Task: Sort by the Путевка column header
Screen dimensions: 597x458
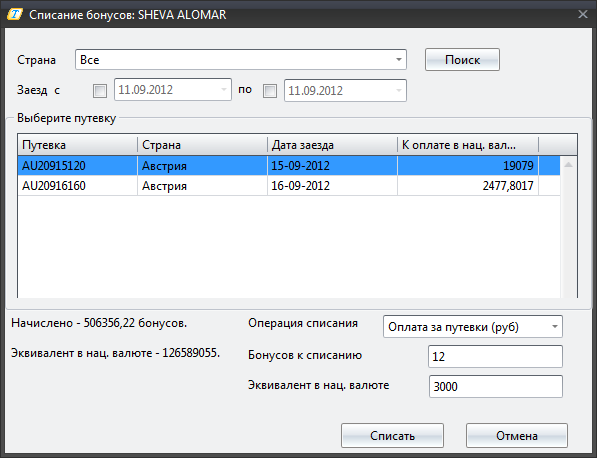Action: 78,145
